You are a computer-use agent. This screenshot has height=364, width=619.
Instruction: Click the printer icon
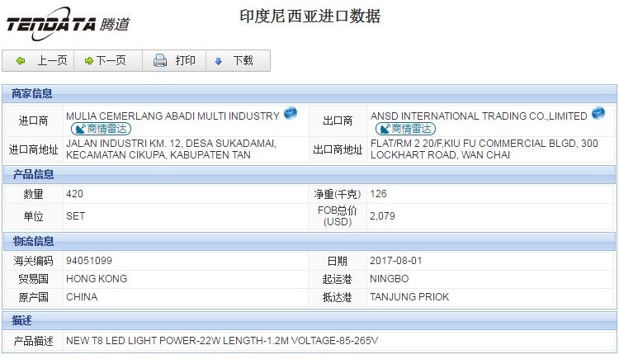160,61
